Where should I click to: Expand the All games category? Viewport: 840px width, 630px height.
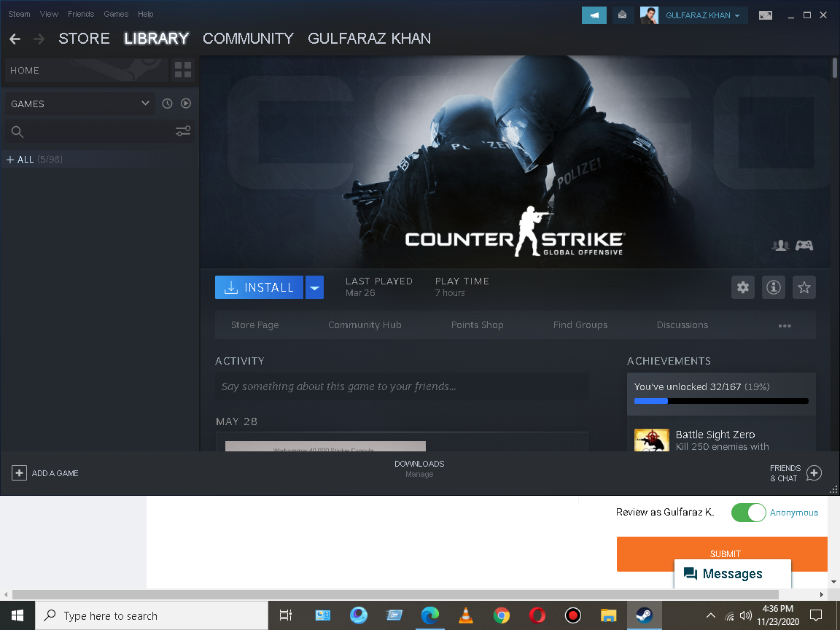click(10, 160)
